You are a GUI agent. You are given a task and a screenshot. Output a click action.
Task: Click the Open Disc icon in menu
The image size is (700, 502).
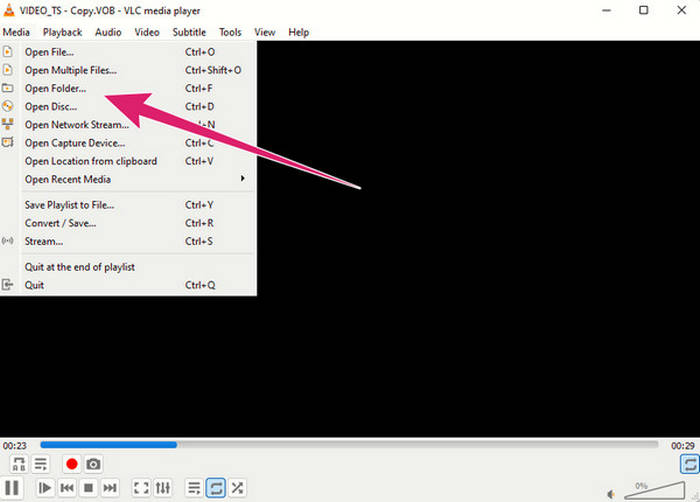pyautogui.click(x=8, y=106)
